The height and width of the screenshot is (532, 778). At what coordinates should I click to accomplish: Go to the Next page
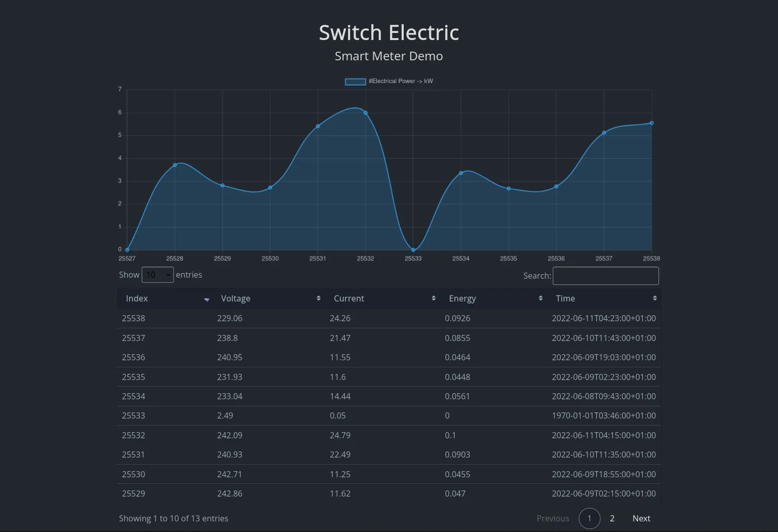(641, 518)
